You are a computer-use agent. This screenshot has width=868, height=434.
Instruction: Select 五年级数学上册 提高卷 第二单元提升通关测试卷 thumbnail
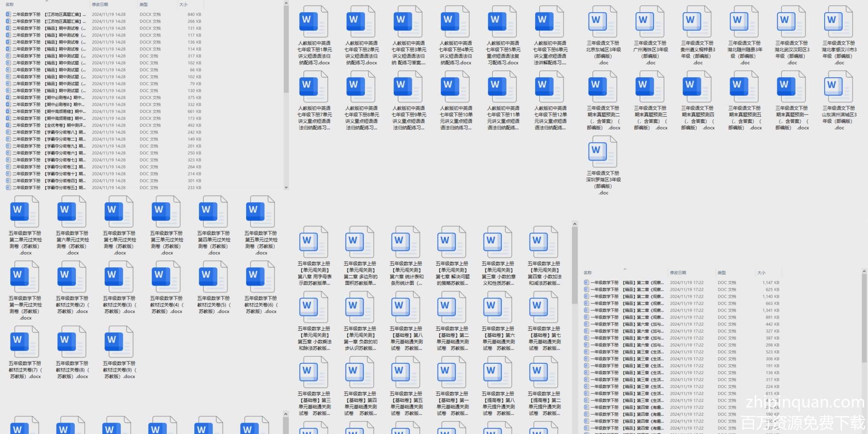coord(544,372)
